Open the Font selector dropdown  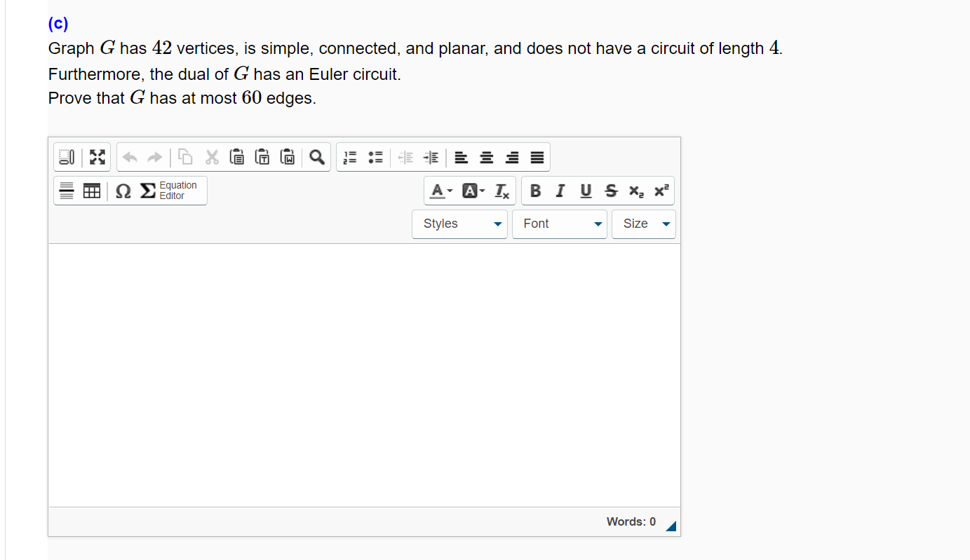(560, 224)
